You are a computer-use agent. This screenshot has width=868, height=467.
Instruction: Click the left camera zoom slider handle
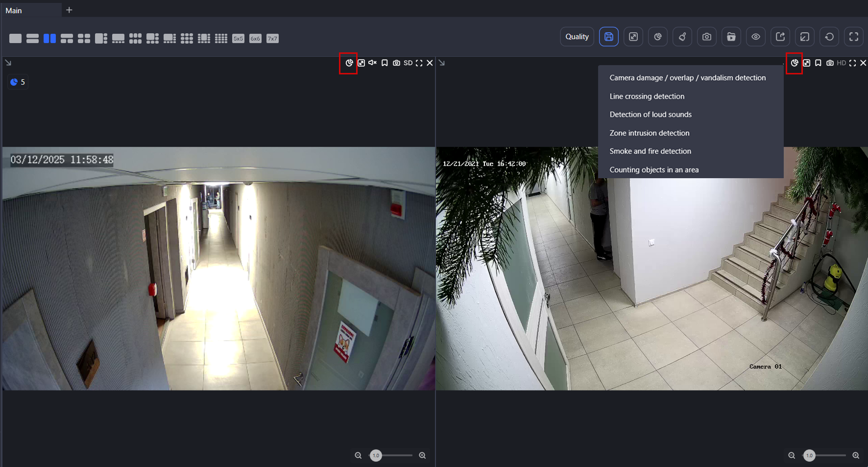click(376, 456)
